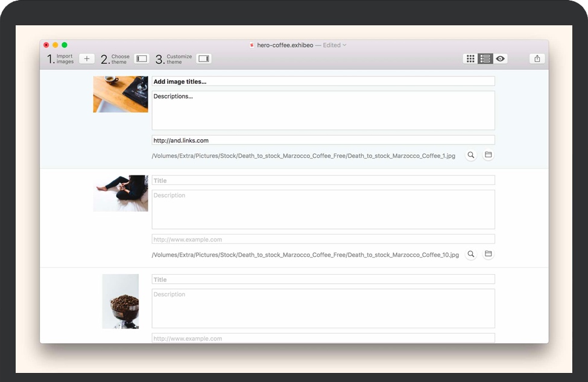Click the http://and.links.com link field
Screen dimensions: 588x382
323,140
